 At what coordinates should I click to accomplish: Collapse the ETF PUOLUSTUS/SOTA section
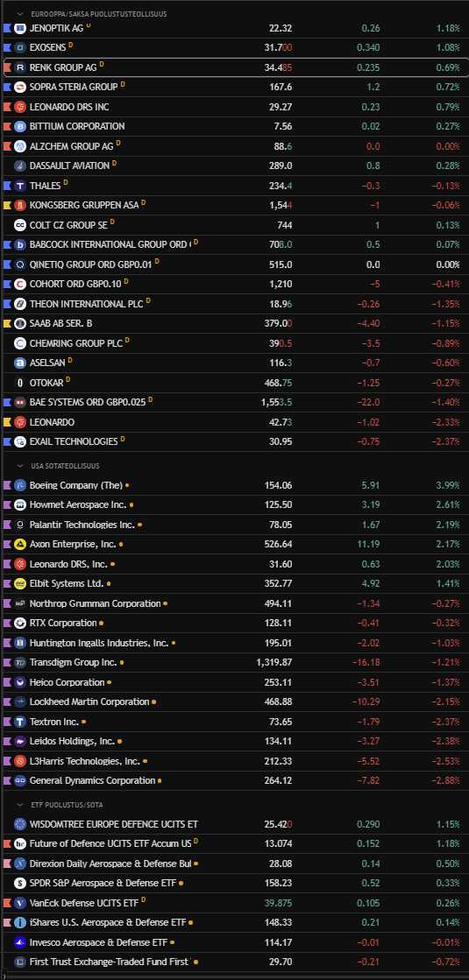pyautogui.click(x=21, y=804)
